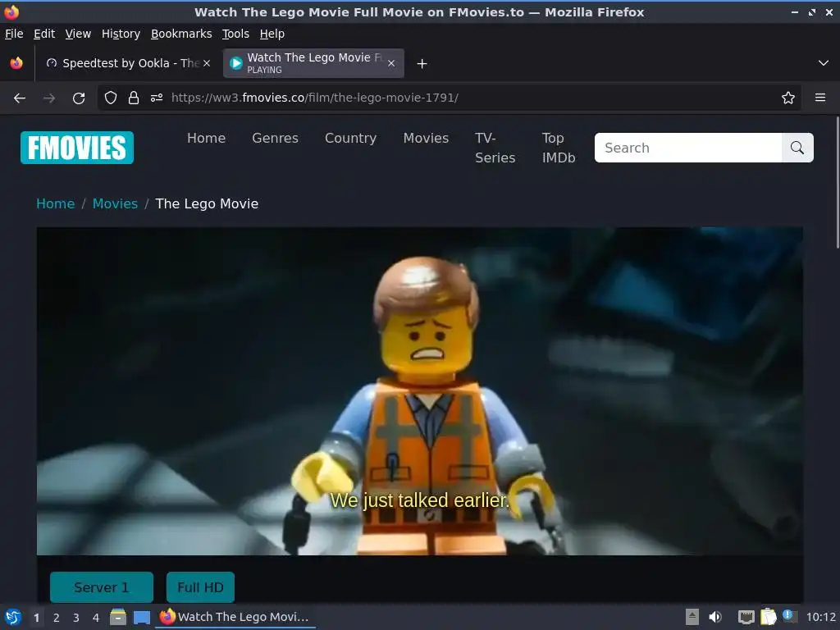The height and width of the screenshot is (630, 840).
Task: Open the file manager taskbar icon
Action: [118, 617]
